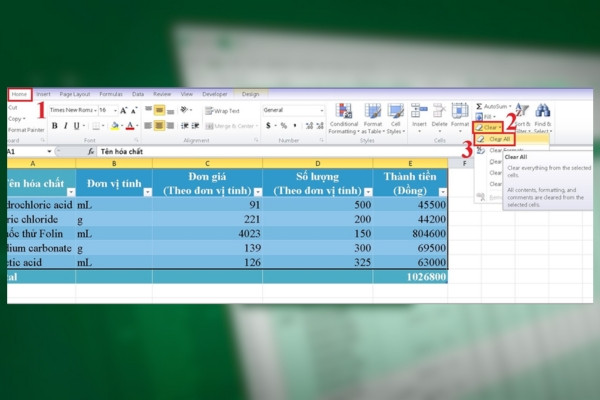Image resolution: width=600 pixels, height=400 pixels.
Task: Click the Increase Decimal icon
Action: point(309,126)
